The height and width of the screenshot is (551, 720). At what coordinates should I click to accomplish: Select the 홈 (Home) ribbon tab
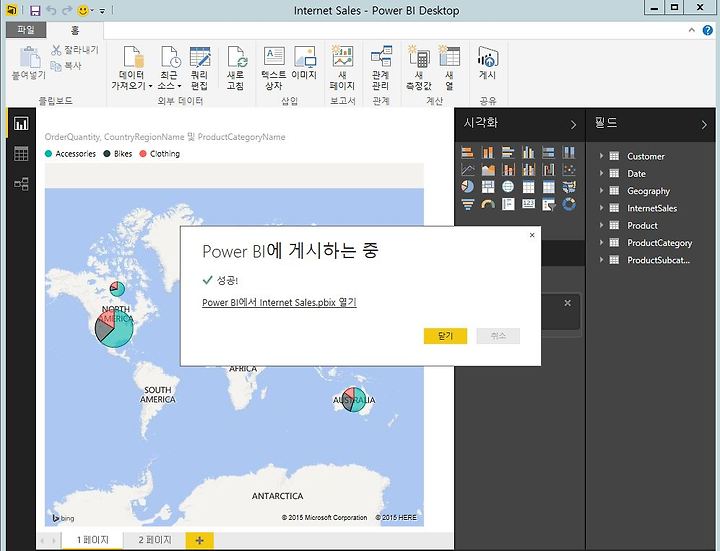75,30
